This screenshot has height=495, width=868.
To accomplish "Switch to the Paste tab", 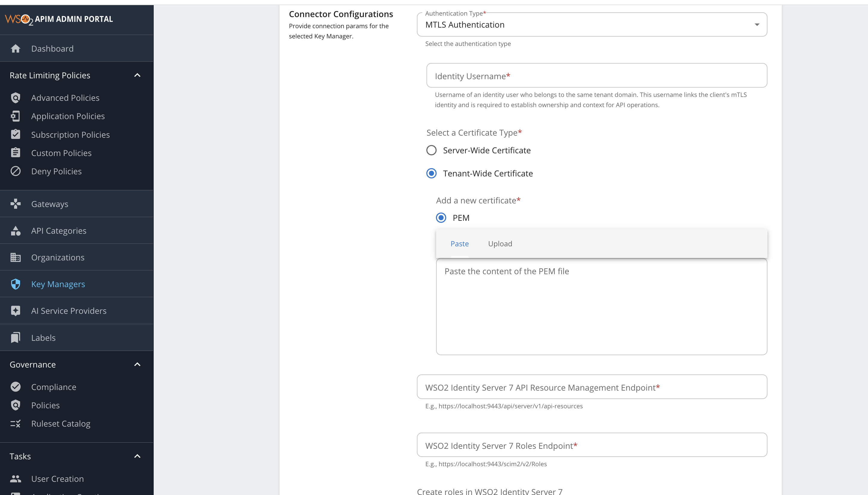I will pos(459,244).
